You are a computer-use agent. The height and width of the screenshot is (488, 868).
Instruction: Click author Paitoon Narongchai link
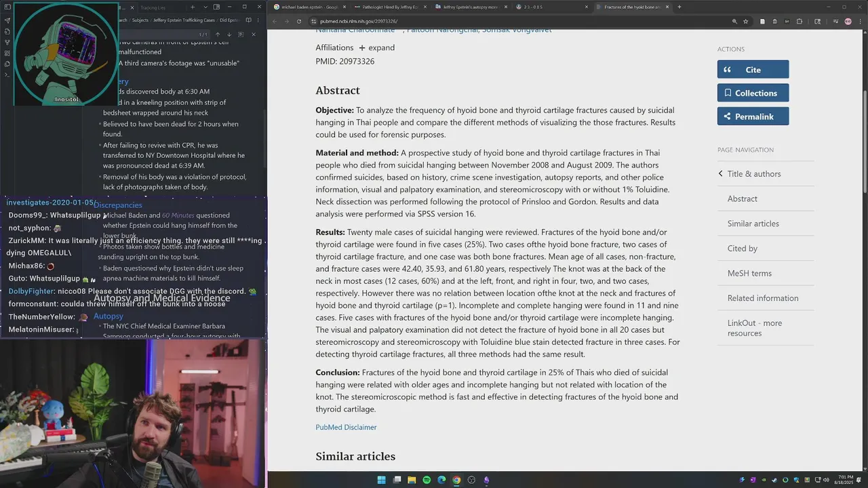pyautogui.click(x=442, y=31)
